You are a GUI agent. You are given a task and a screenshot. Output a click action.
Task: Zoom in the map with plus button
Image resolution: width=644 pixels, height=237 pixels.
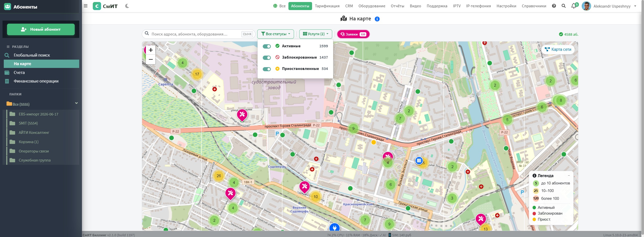(151, 50)
